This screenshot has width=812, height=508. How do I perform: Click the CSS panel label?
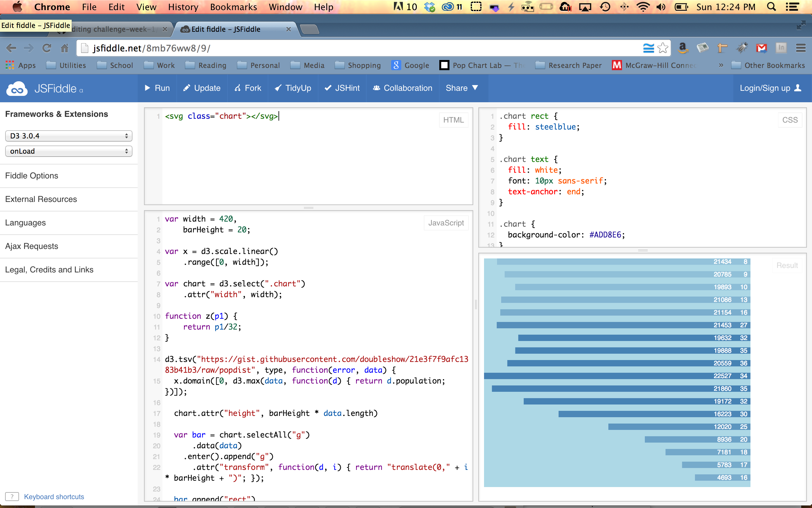coord(790,120)
